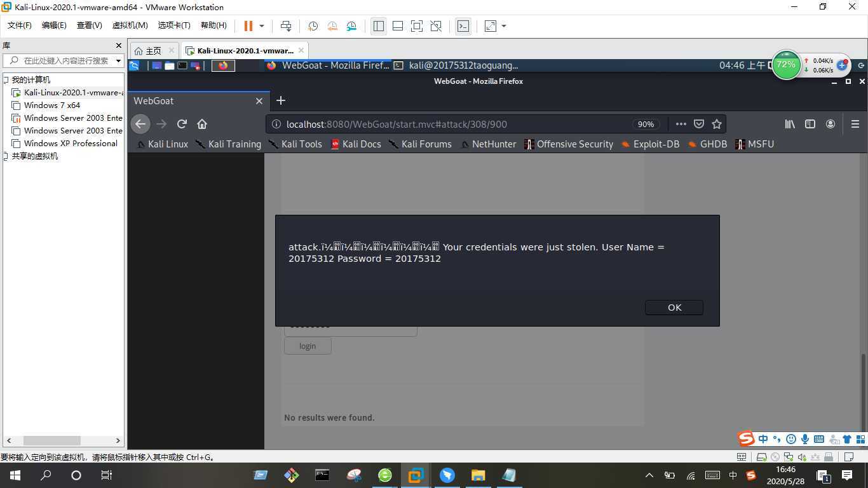Viewport: 868px width, 488px height.
Task: Open the Firefox hamburger menu
Action: pos(855,124)
